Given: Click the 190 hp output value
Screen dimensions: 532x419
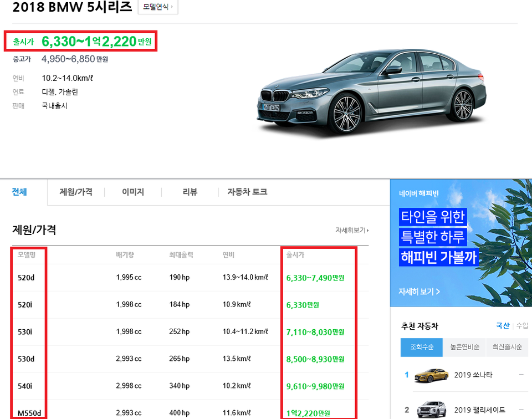Looking at the screenshot, I should click(180, 277).
